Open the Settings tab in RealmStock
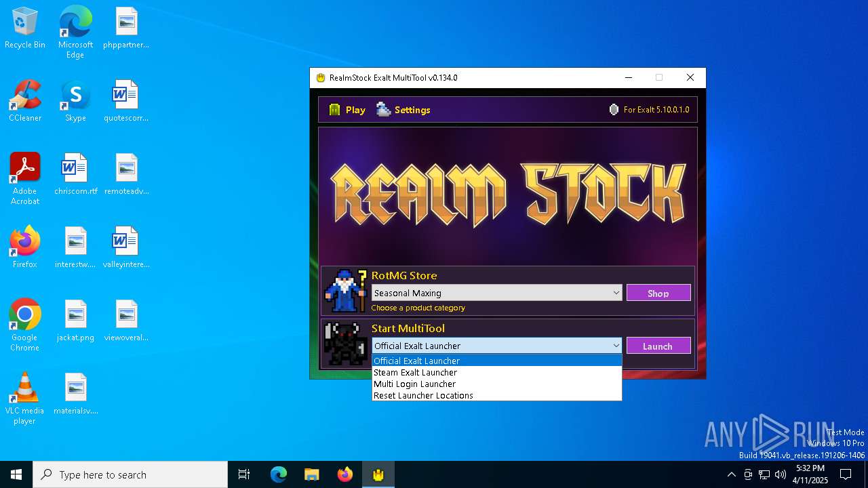Screen dimensions: 868x488 [403, 110]
